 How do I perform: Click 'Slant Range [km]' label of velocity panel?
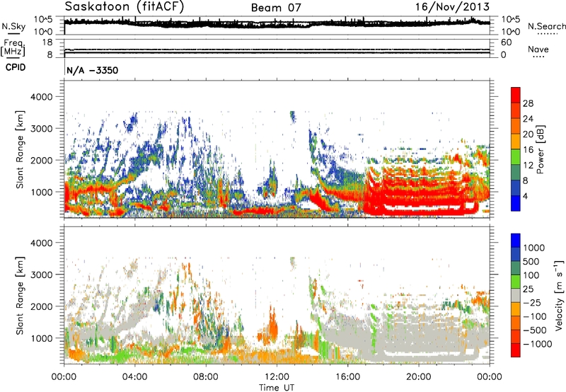click(20, 296)
